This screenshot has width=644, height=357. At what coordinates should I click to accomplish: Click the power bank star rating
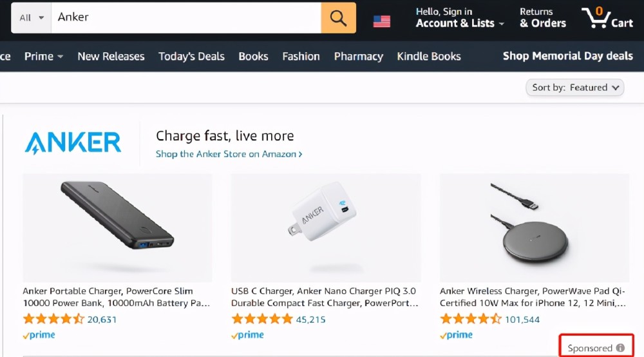pyautogui.click(x=53, y=319)
